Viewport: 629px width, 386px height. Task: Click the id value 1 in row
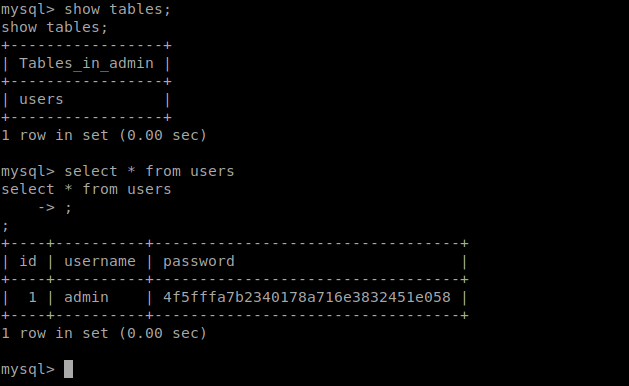[32, 297]
